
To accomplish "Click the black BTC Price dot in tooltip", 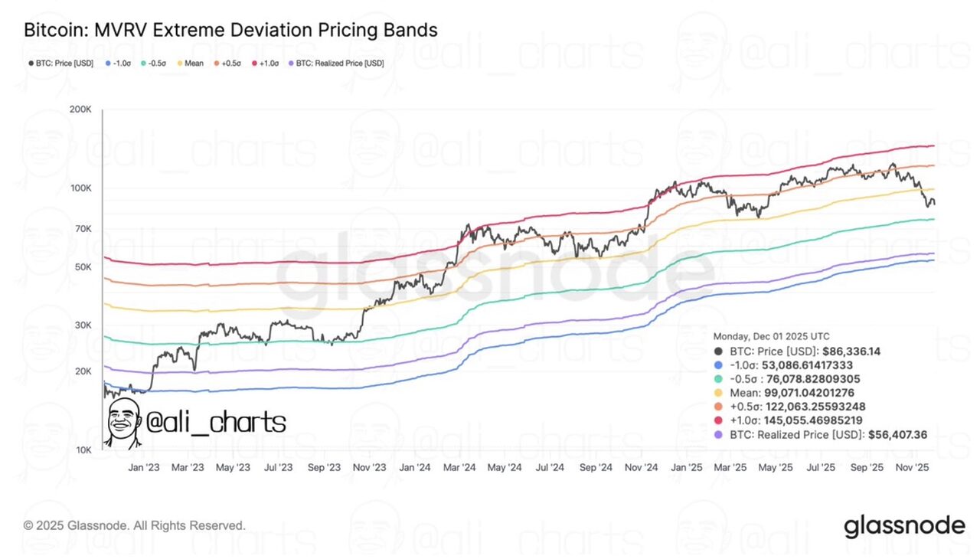I will [x=719, y=351].
